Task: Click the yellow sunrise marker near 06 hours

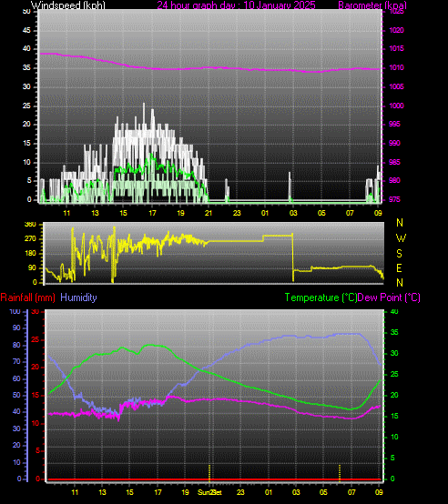Action: [x=340, y=473]
